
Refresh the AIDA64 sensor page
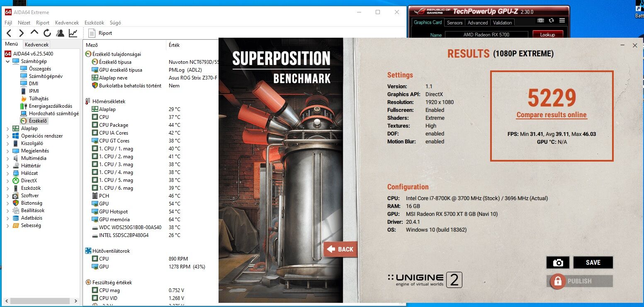tap(47, 33)
